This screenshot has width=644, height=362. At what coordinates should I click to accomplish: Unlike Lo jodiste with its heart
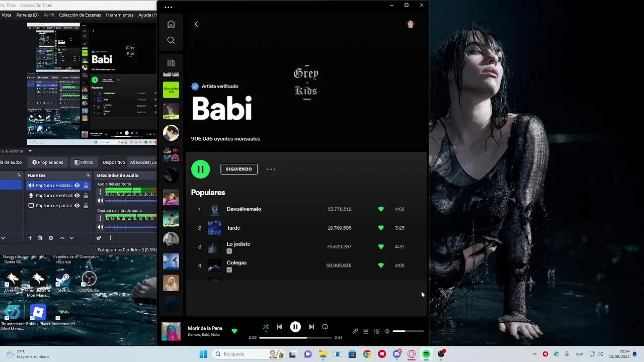click(381, 246)
